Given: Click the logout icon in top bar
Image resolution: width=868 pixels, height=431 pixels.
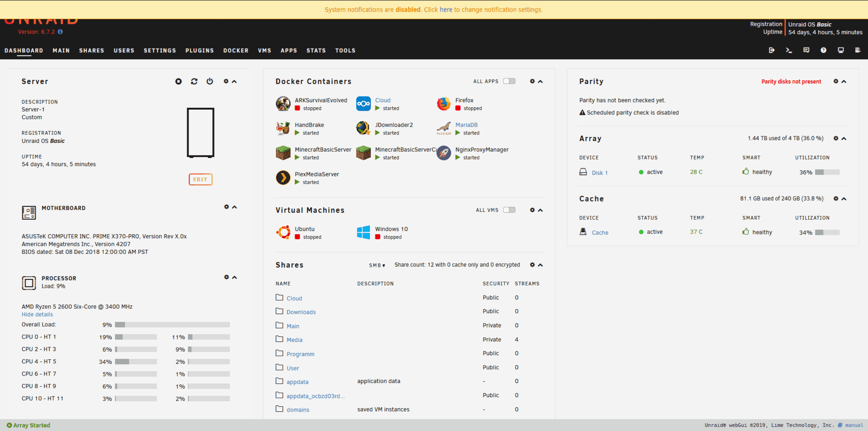Looking at the screenshot, I should (772, 50).
